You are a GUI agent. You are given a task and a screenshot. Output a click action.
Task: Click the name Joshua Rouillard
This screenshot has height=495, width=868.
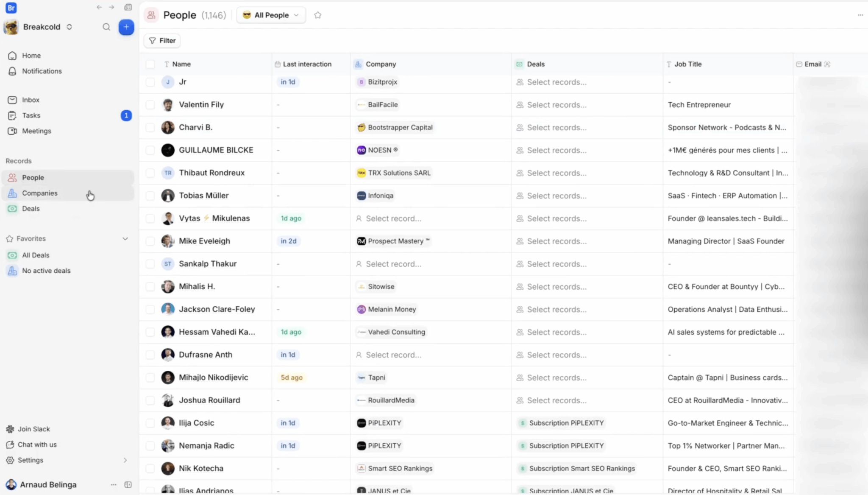pos(209,400)
